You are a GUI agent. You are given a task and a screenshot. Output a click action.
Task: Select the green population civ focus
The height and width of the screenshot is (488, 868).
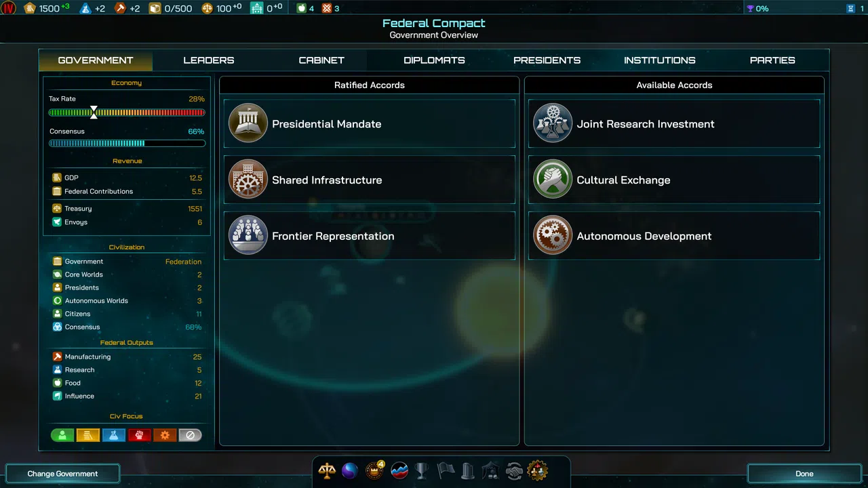62,435
